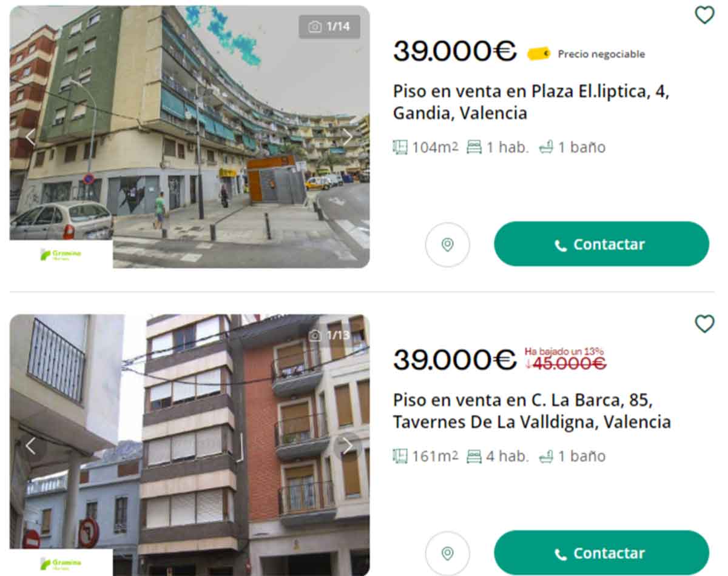Click the crossed-out 45.000€ previous price
Screen dimensions: 728x576
point(565,363)
